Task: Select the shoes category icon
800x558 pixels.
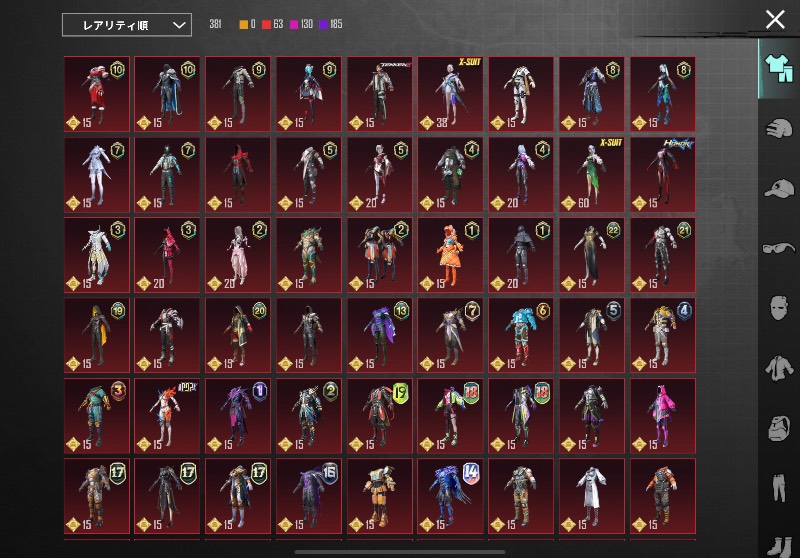Action: pos(779,546)
